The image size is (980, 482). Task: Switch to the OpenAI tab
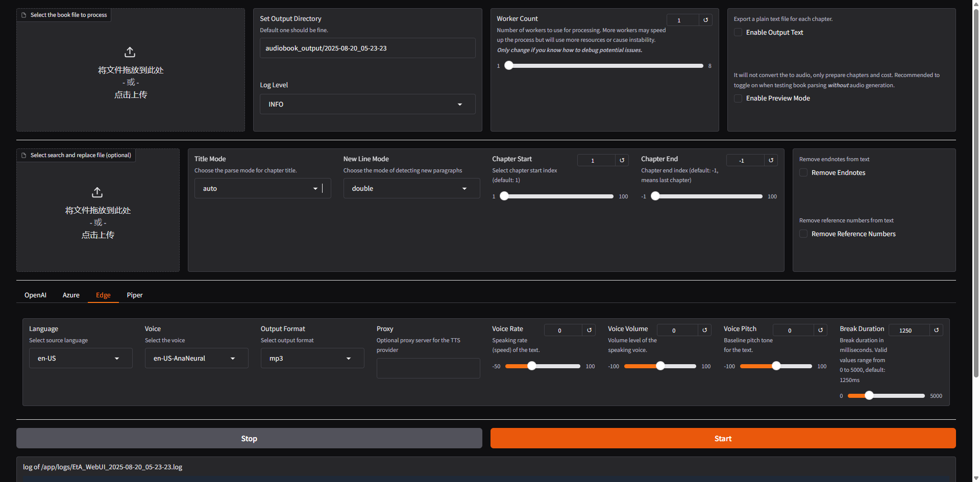(35, 295)
